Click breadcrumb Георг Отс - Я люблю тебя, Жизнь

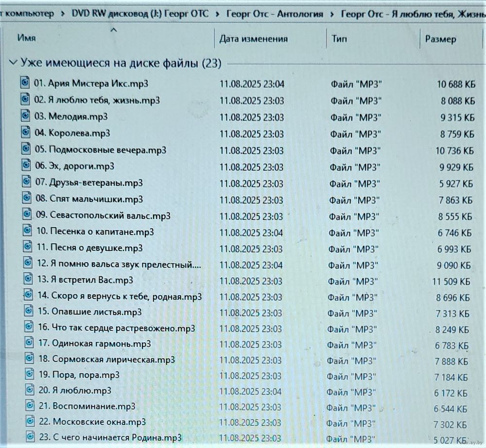tap(413, 14)
